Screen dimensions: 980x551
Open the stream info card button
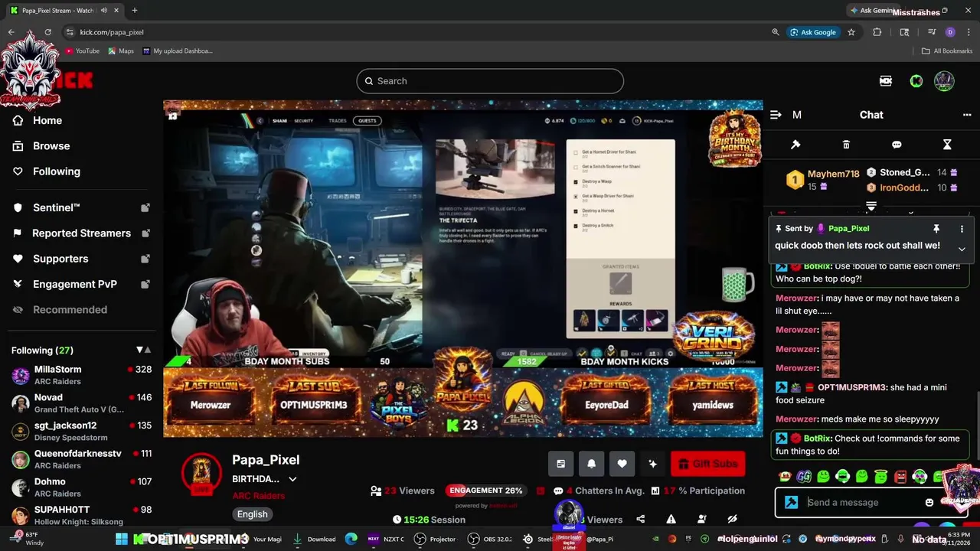(x=560, y=464)
